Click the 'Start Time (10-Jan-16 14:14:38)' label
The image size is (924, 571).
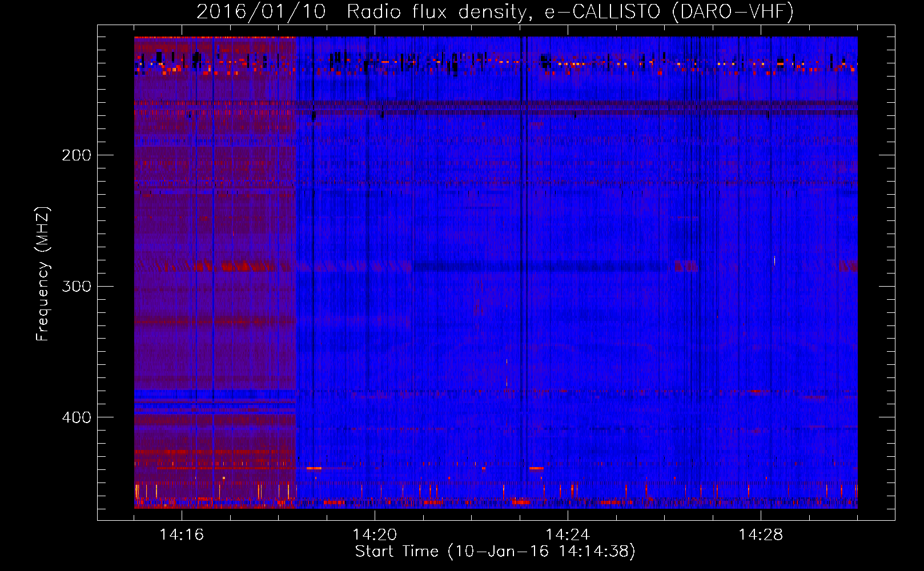tap(495, 551)
